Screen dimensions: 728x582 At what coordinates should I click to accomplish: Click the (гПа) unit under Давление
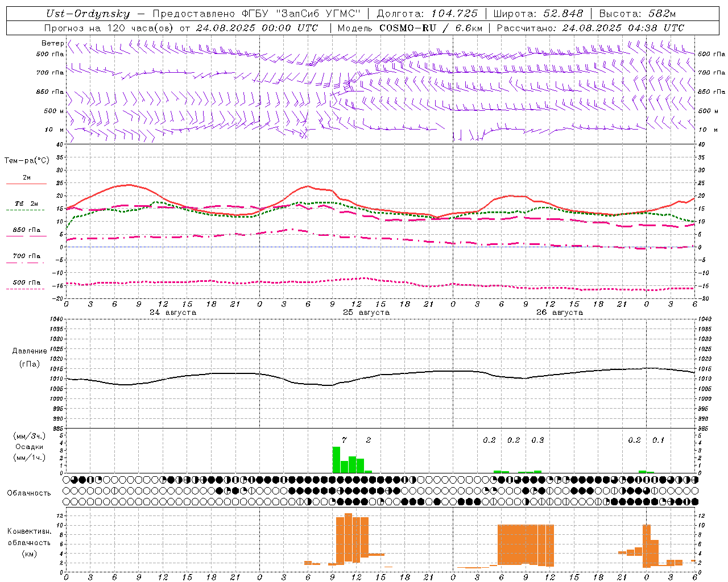pyautogui.click(x=30, y=364)
